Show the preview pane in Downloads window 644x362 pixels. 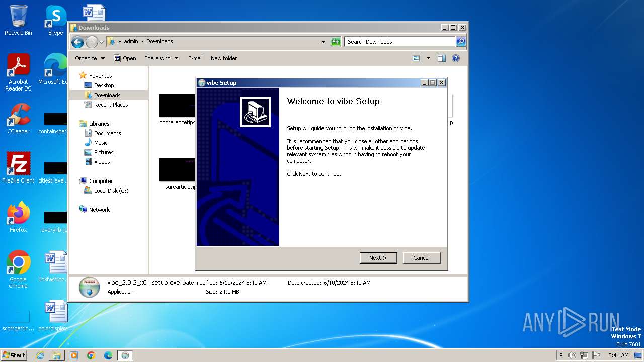pyautogui.click(x=442, y=58)
